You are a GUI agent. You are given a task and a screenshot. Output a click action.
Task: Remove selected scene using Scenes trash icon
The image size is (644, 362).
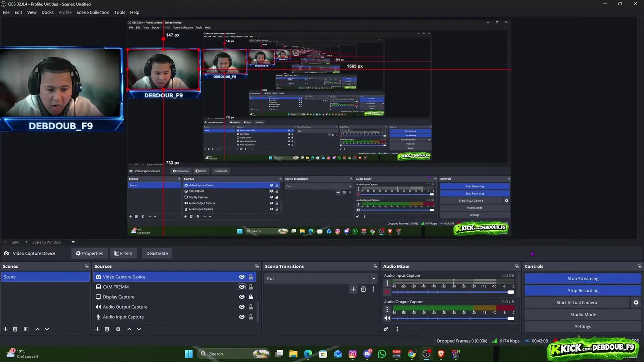click(15, 329)
